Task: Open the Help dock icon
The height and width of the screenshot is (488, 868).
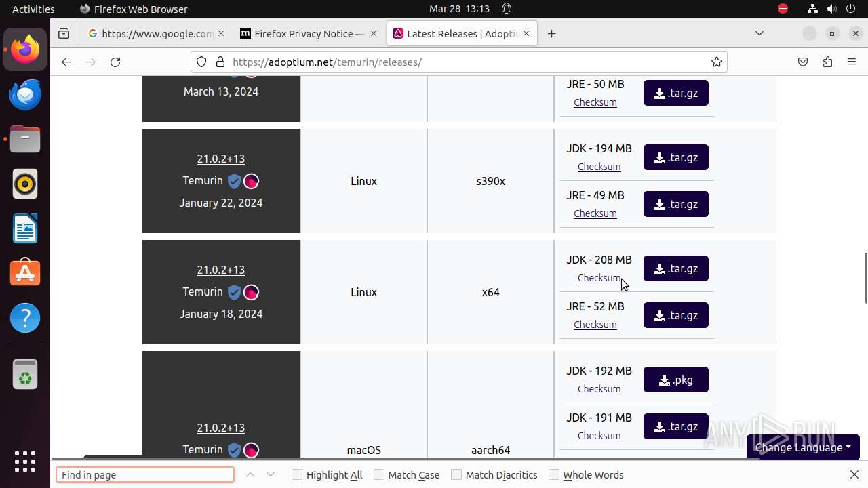Action: coord(25,318)
